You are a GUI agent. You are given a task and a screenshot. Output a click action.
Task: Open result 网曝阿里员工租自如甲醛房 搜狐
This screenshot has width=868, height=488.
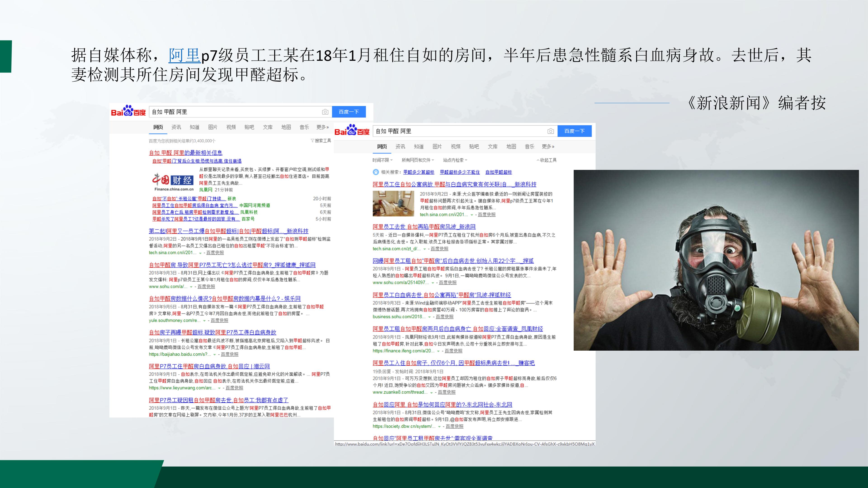[x=453, y=261]
